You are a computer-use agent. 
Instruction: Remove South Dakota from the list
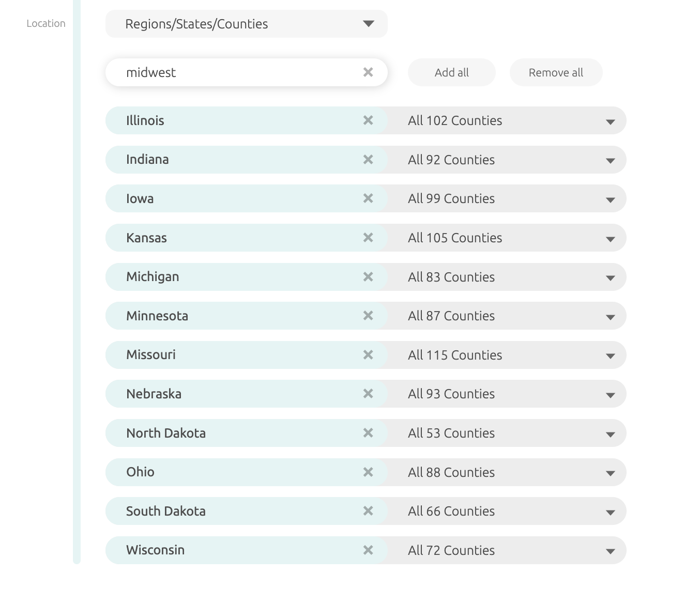[x=368, y=511]
